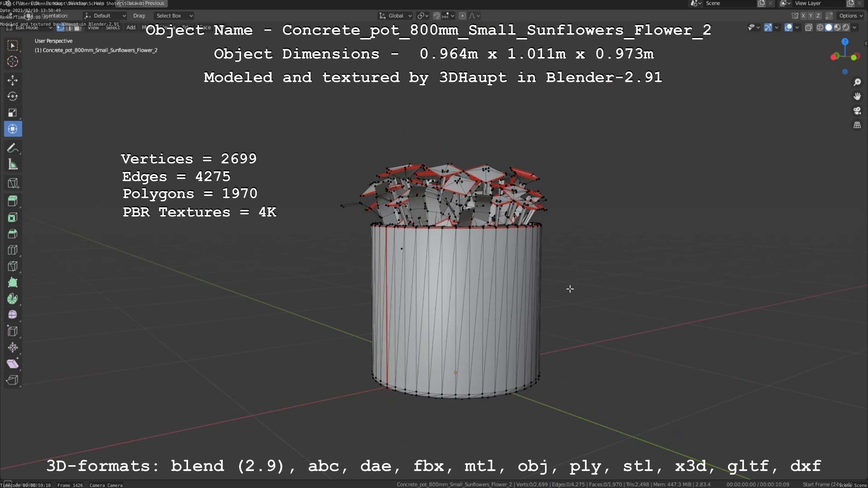This screenshot has width=868, height=488.
Task: Click the View Layer name field
Action: click(819, 4)
